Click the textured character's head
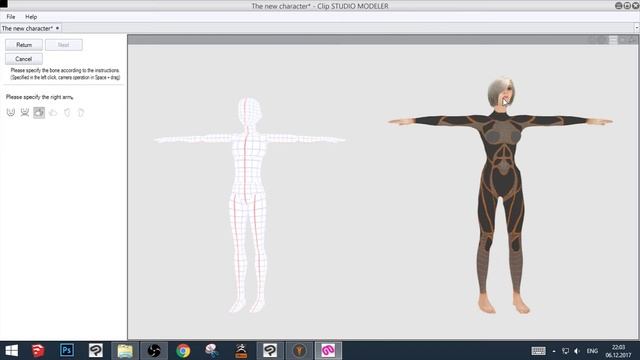The height and width of the screenshot is (360, 640). point(501,92)
